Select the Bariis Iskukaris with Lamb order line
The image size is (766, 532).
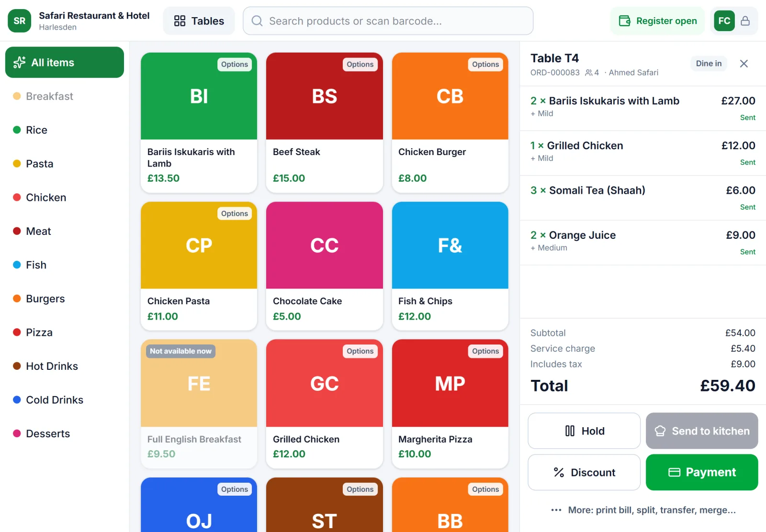643,109
